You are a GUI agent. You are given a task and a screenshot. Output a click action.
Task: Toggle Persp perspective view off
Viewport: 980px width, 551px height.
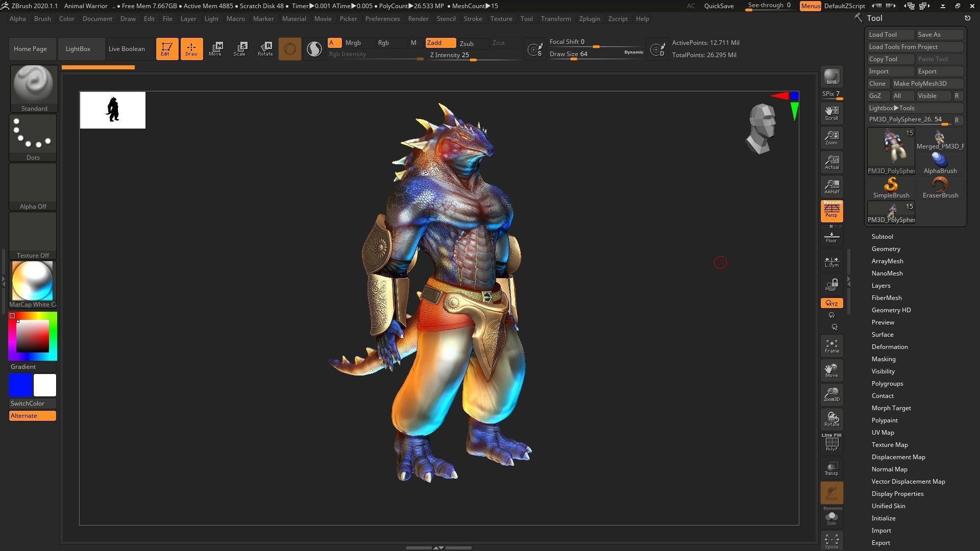pos(831,211)
